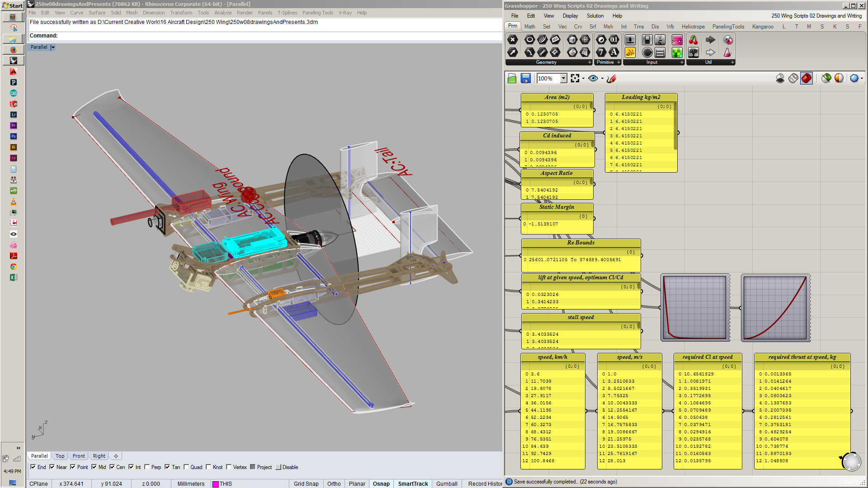Click the magenta THIS layer color swatch
The height and width of the screenshot is (488, 868).
pos(216,484)
